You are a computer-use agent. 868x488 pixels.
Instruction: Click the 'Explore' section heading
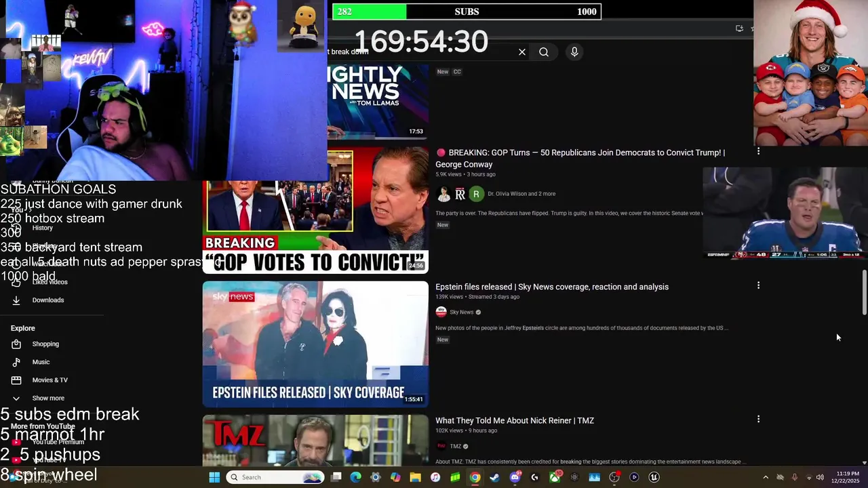[x=22, y=328]
